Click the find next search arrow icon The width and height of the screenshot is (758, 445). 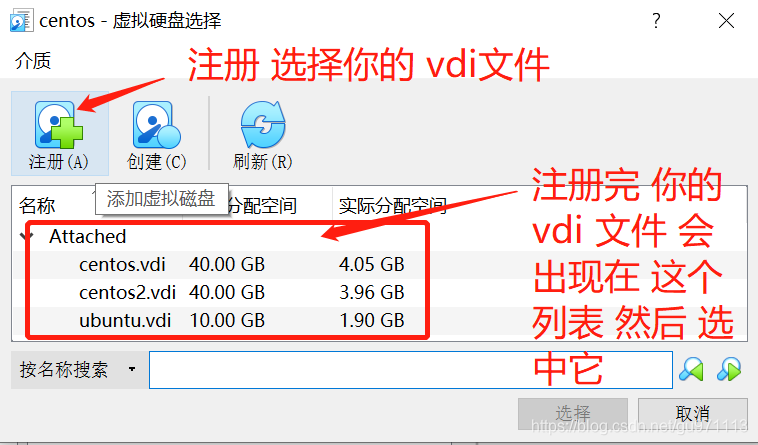(729, 370)
